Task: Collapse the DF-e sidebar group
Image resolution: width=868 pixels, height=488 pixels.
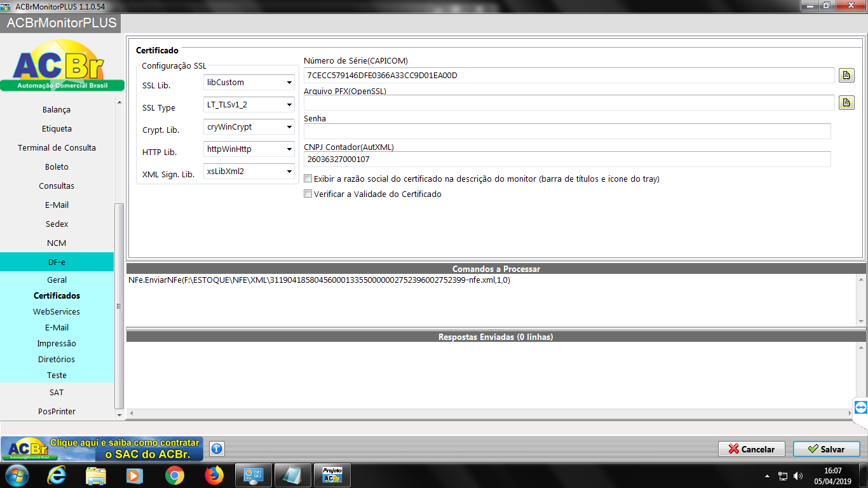Action: point(57,262)
